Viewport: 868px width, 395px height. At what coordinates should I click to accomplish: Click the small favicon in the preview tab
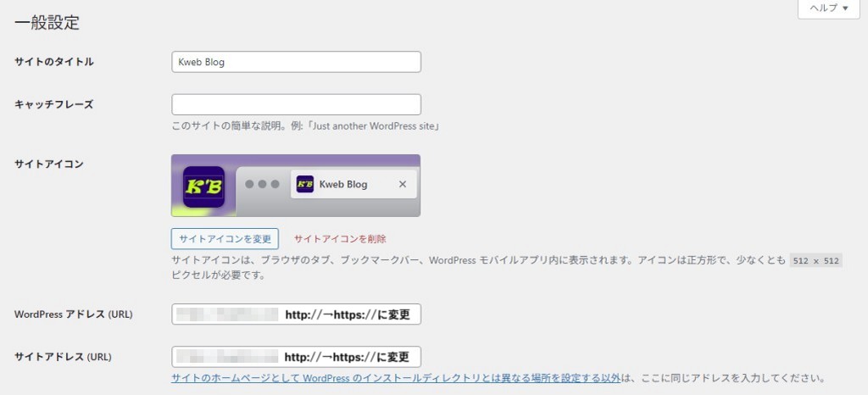(305, 184)
